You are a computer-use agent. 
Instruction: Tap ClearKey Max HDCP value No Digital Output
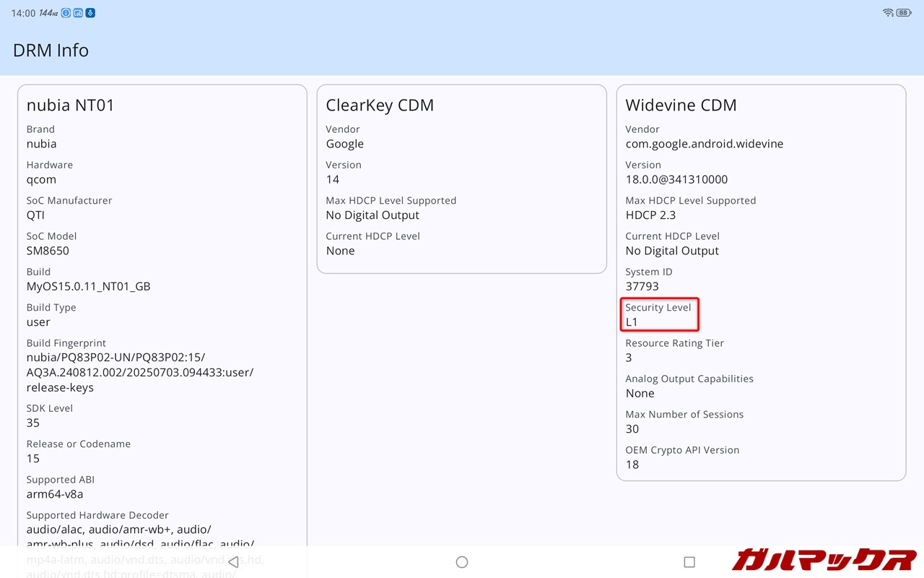pos(372,215)
